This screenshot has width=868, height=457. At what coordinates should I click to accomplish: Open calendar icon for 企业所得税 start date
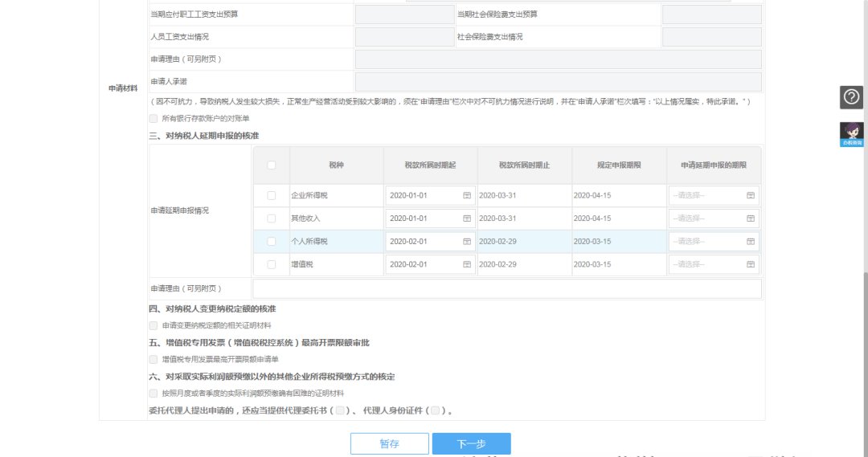[467, 195]
